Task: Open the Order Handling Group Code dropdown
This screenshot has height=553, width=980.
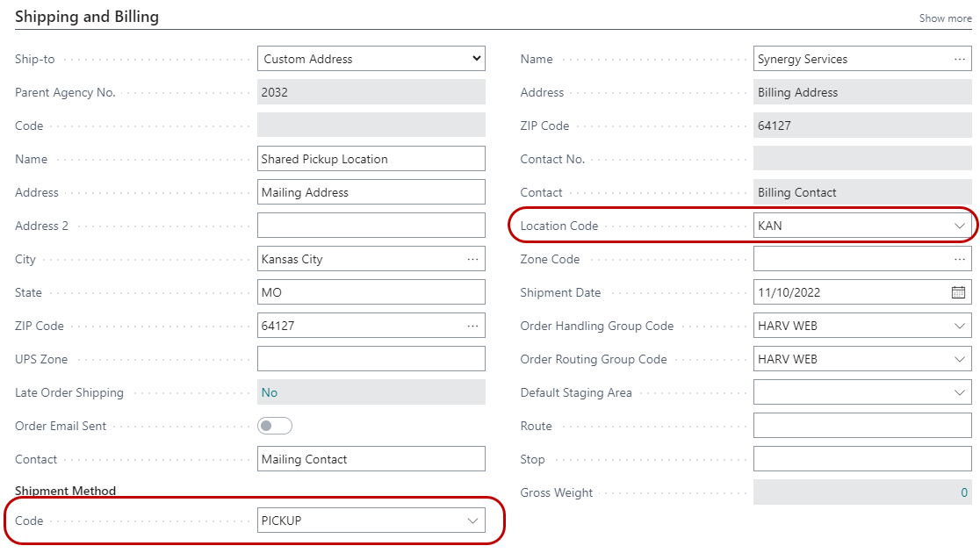Action: [x=959, y=326]
